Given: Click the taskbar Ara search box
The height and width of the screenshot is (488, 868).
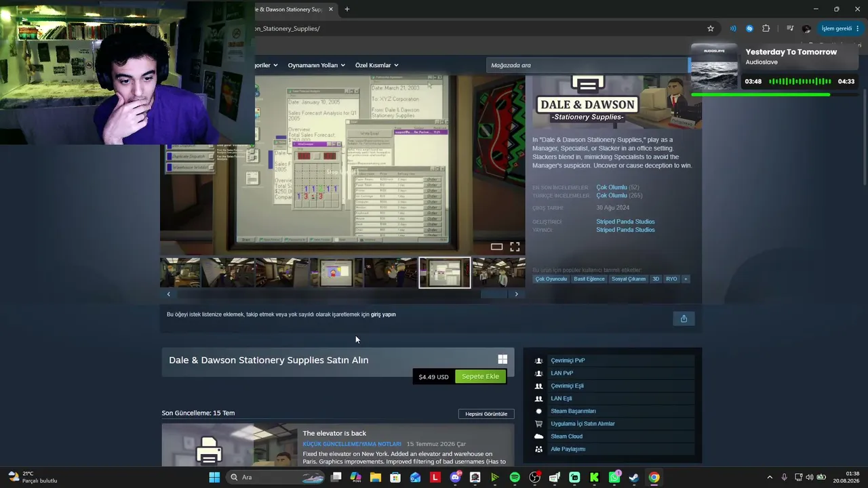Looking at the screenshot, I should coord(276,477).
